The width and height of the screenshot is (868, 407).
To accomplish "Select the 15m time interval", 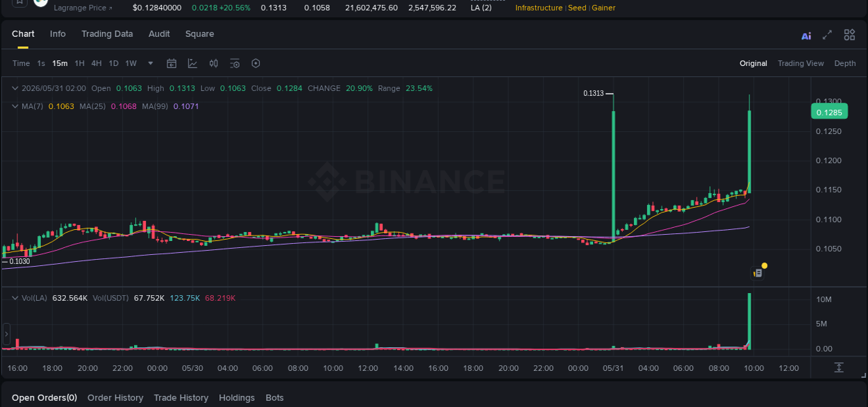I will point(60,63).
